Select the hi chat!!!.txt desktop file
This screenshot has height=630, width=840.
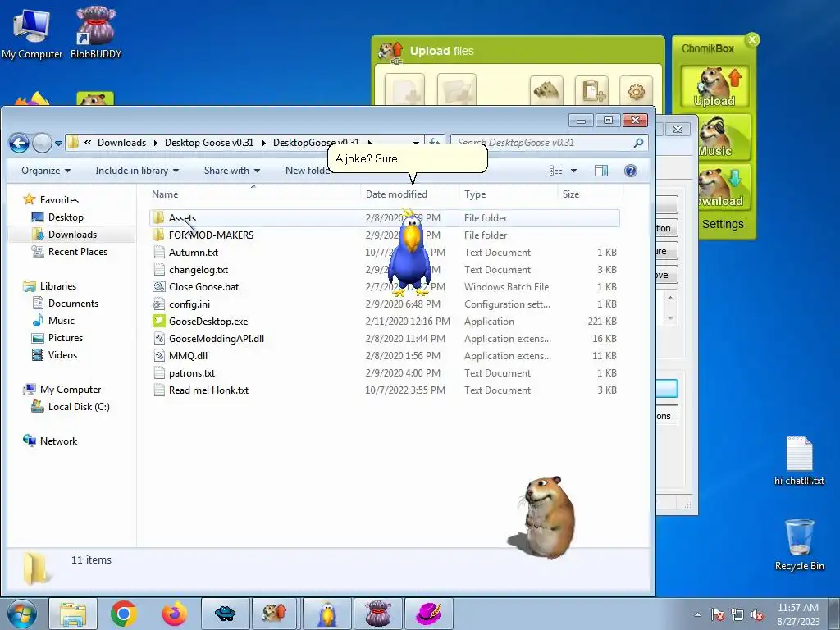(x=799, y=461)
